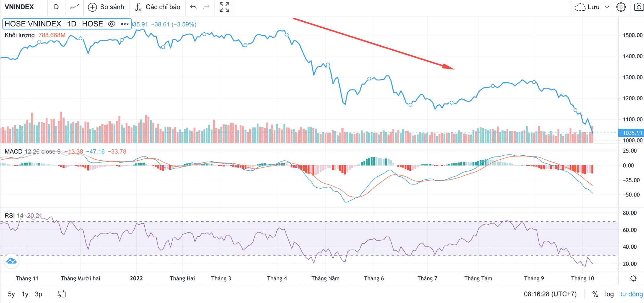This screenshot has width=644, height=303.
Task: Take a snapshot with camera icon
Action: tap(638, 7)
